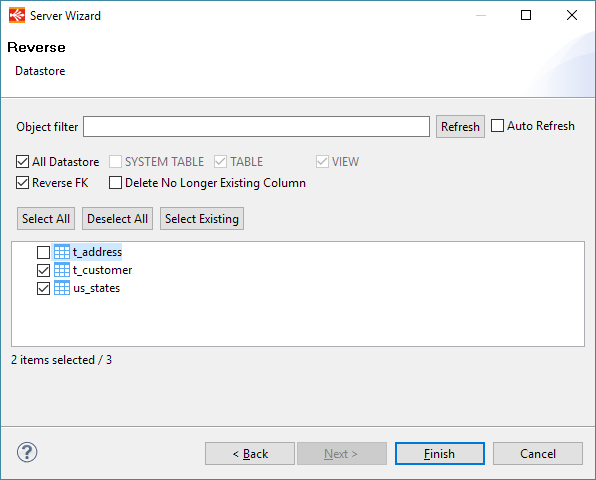Uncheck the us_states checkbox

click(43, 288)
